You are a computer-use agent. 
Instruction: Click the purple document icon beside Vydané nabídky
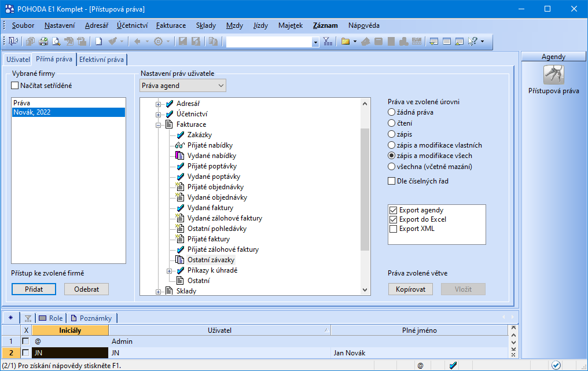click(180, 156)
